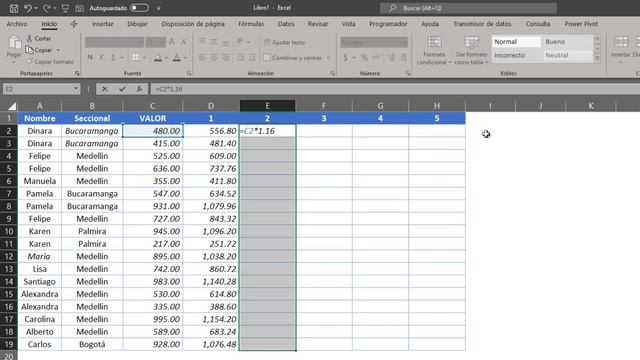Cancel the formula entry with X
The height and width of the screenshot is (360, 640).
[104, 89]
